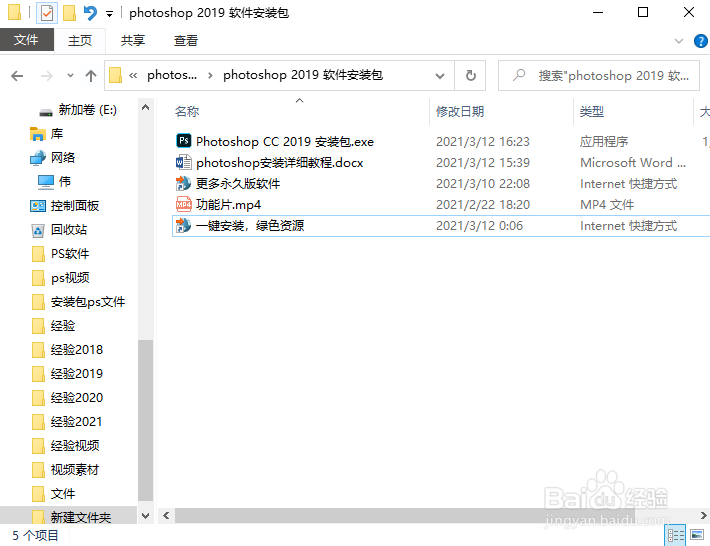Click the Word document icon of the docx
Screen dimensions: 710x546
(183, 162)
